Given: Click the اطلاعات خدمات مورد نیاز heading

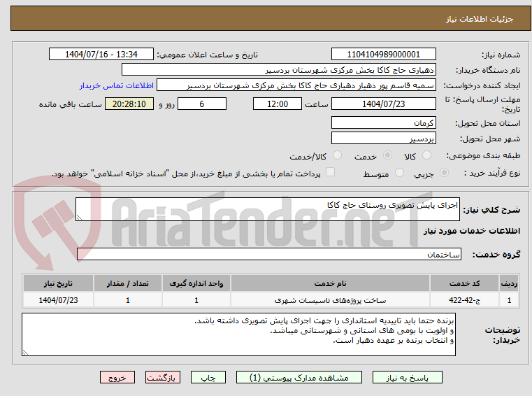Looking at the screenshot, I should 472,231.
